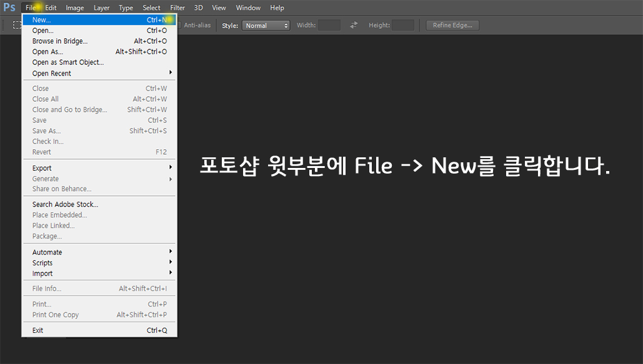The image size is (643, 364).
Task: Expand the Import submenu
Action: tap(99, 273)
